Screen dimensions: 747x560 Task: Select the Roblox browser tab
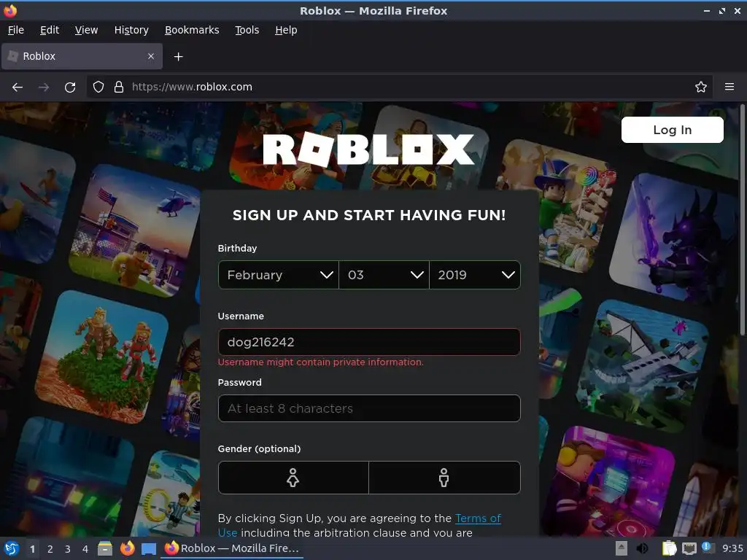pyautogui.click(x=82, y=56)
